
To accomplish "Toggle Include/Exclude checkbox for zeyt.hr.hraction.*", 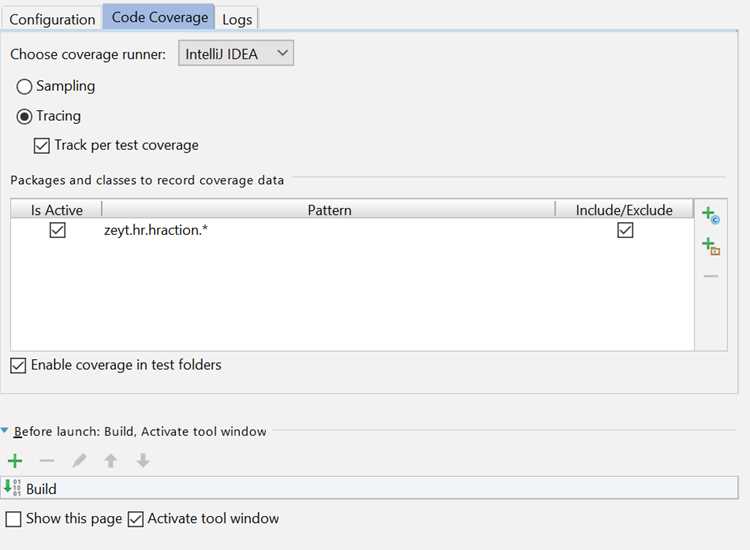I will (x=625, y=230).
